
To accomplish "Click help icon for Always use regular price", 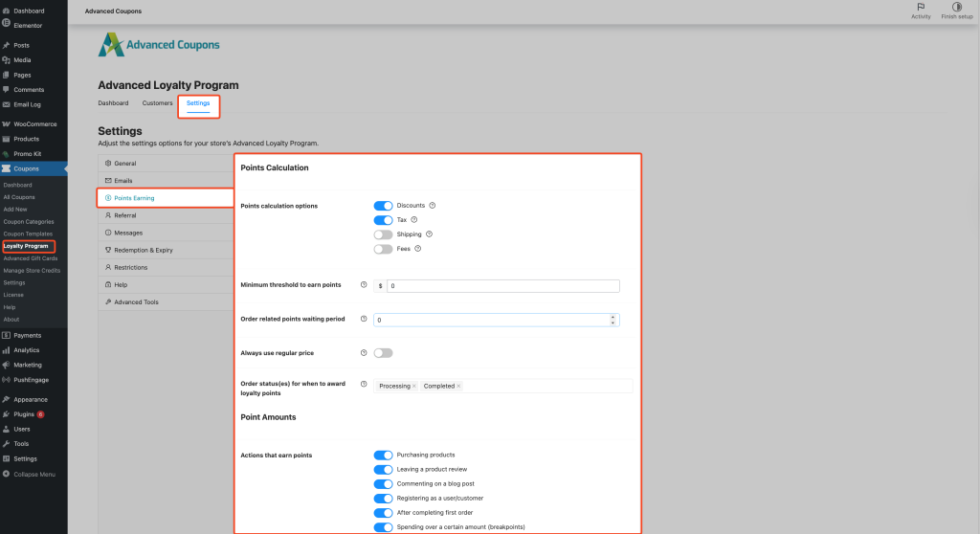I will [x=364, y=353].
